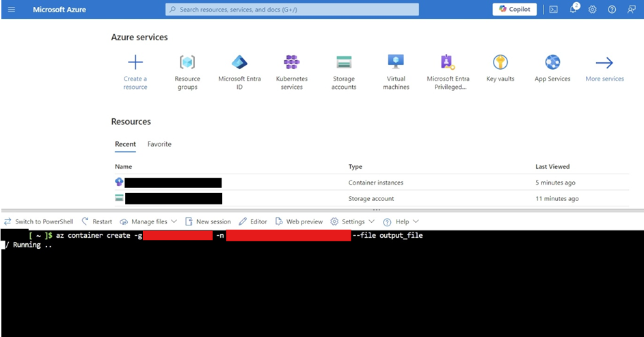Click the Cloud Shell icon in header
The height and width of the screenshot is (337, 644).
tap(554, 10)
